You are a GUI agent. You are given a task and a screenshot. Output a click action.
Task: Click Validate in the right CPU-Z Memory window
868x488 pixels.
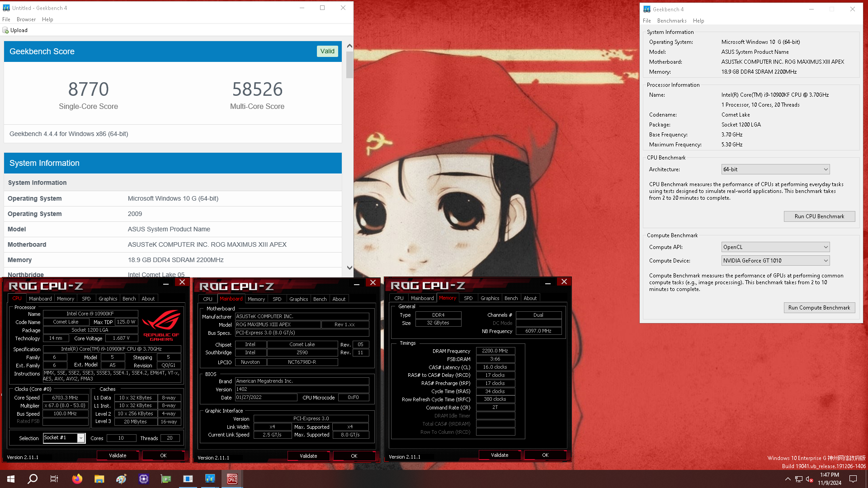pyautogui.click(x=500, y=455)
